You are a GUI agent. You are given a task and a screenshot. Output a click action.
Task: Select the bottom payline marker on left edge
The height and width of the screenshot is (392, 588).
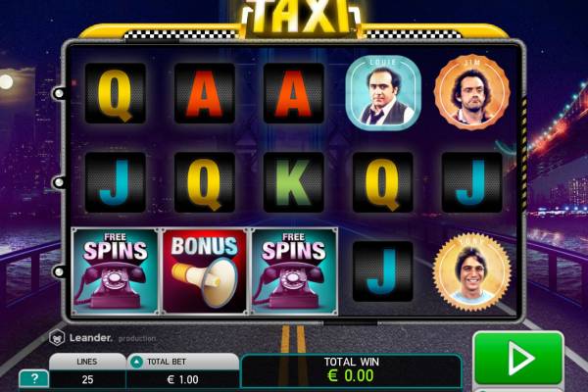(x=59, y=272)
